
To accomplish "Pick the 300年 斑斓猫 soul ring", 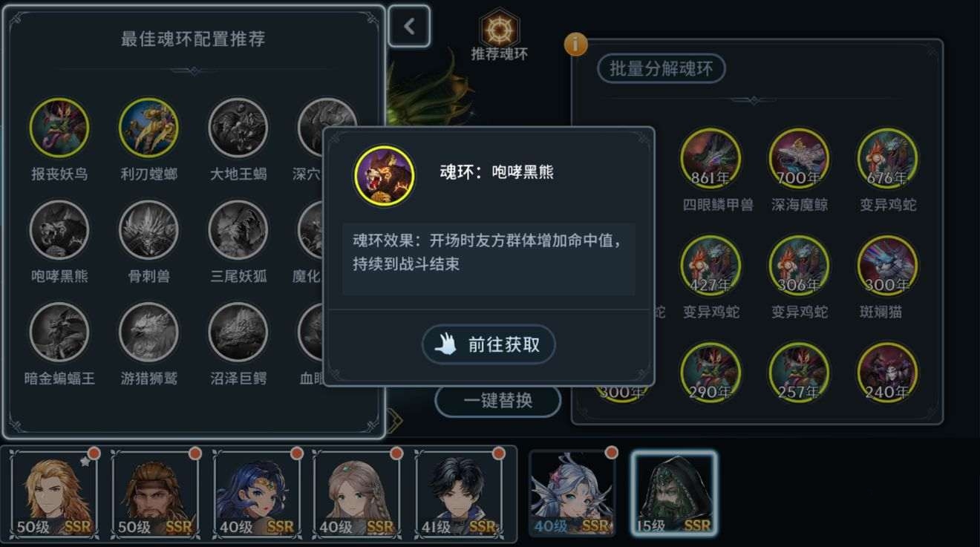I will tap(887, 266).
